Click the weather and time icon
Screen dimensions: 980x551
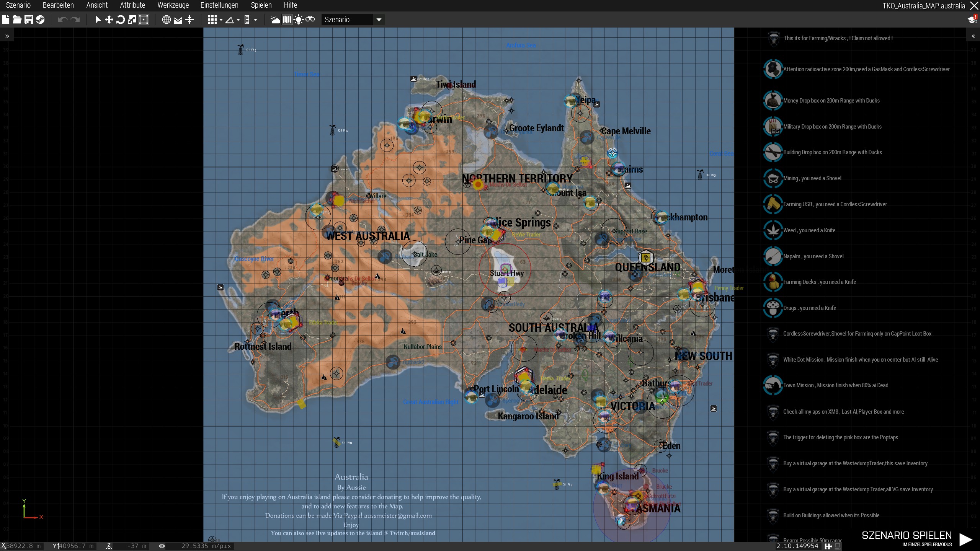pyautogui.click(x=275, y=20)
